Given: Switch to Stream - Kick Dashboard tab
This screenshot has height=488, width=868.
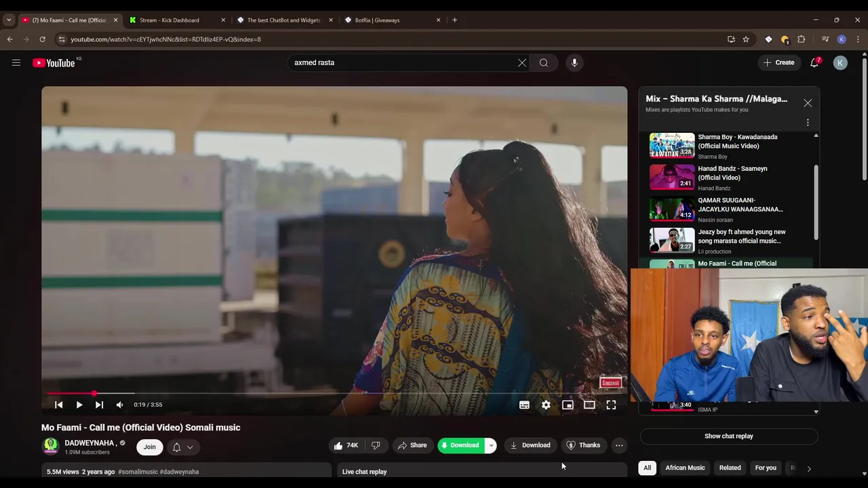Looking at the screenshot, I should coord(178,20).
